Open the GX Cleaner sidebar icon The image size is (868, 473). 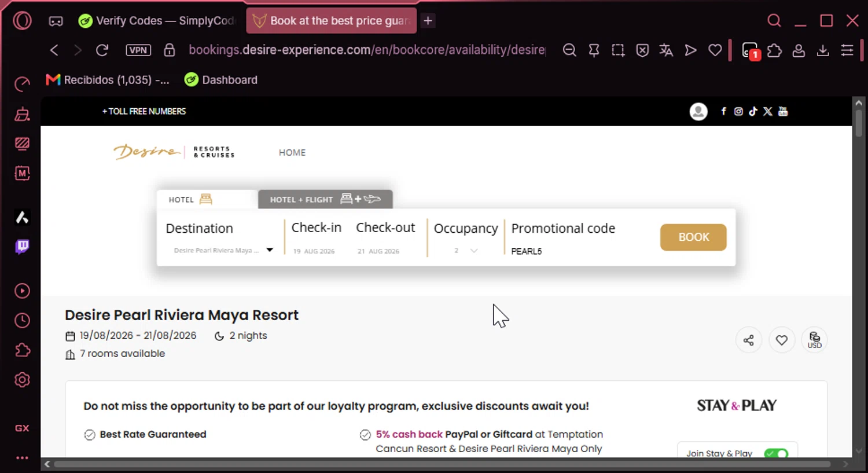pos(22,114)
